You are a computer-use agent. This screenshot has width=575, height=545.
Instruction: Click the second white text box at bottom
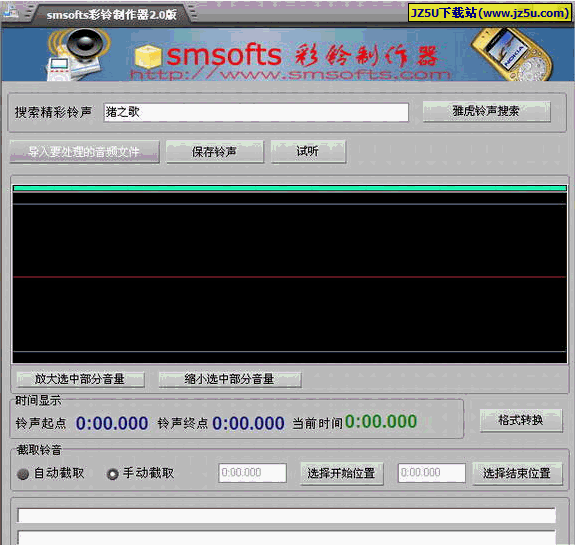(287, 538)
